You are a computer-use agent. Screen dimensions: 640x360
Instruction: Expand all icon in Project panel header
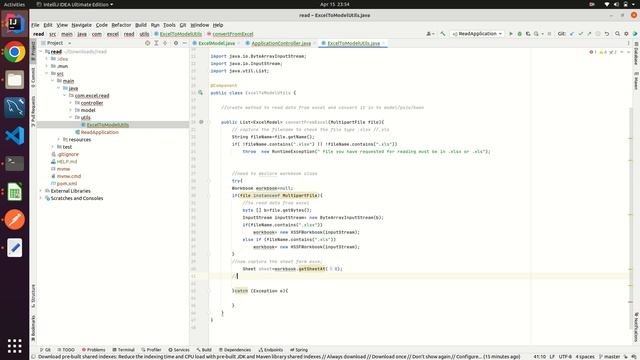(156, 43)
